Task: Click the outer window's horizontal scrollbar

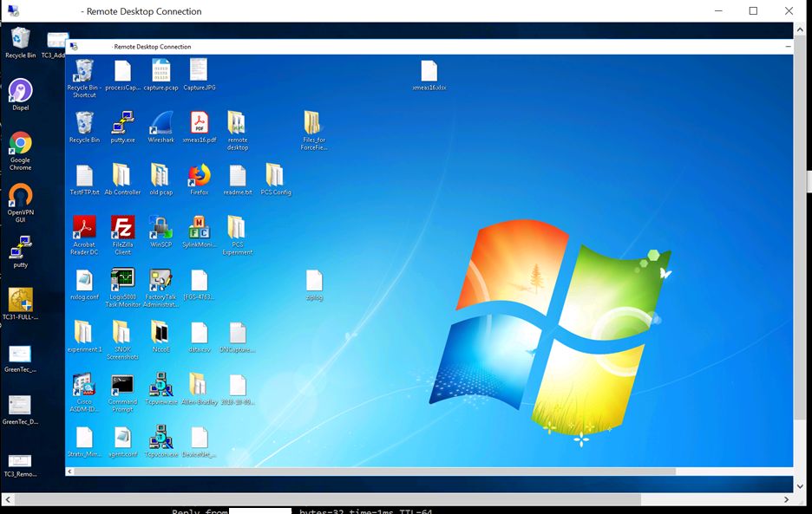Action: coord(327,499)
